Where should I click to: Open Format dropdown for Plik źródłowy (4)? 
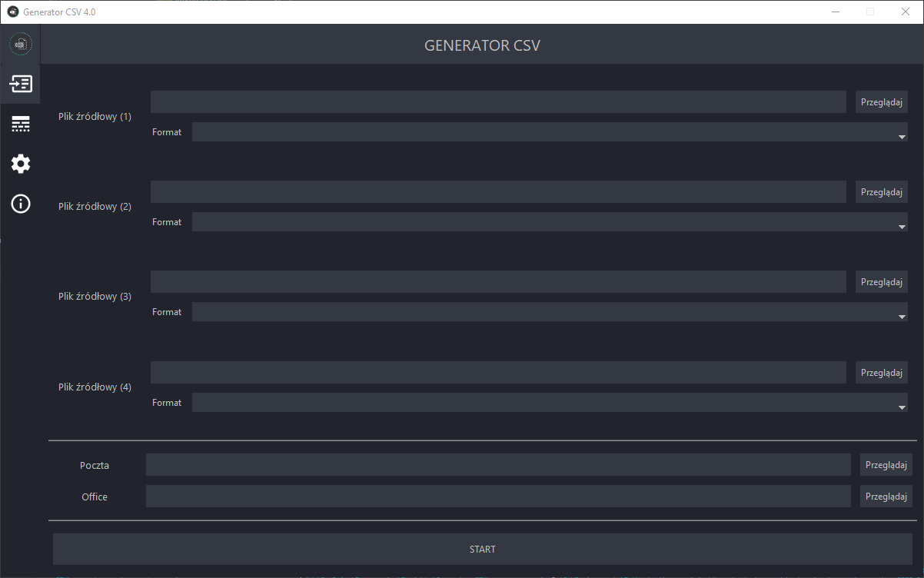pyautogui.click(x=550, y=403)
